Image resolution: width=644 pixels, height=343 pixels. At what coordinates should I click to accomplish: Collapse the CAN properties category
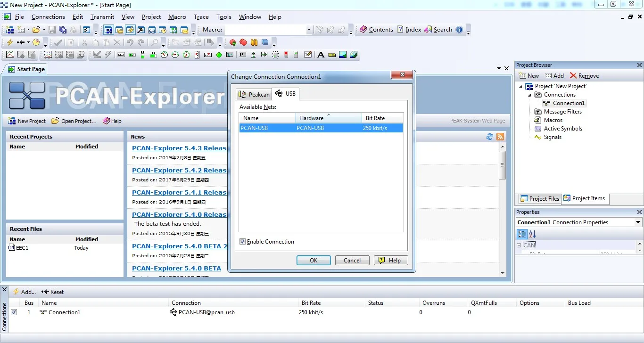click(519, 245)
